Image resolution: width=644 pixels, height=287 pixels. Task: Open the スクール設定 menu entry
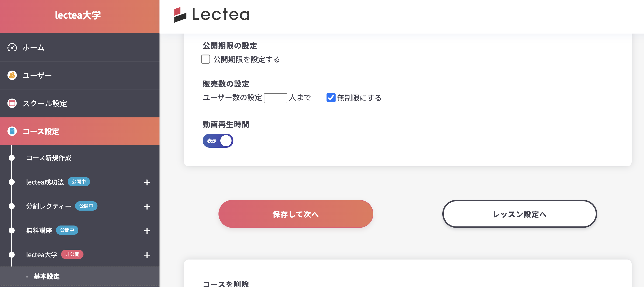click(45, 103)
